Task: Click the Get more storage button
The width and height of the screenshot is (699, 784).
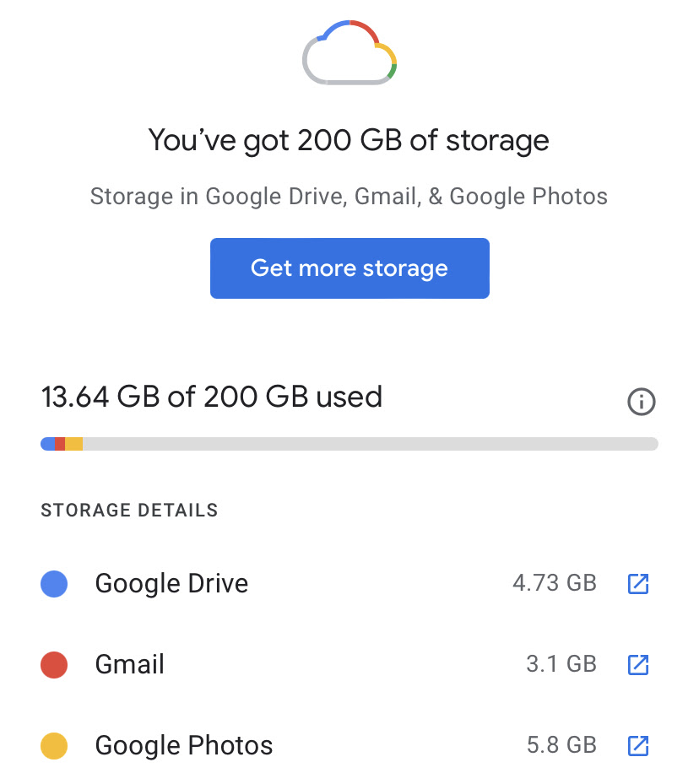Action: pyautogui.click(x=349, y=268)
